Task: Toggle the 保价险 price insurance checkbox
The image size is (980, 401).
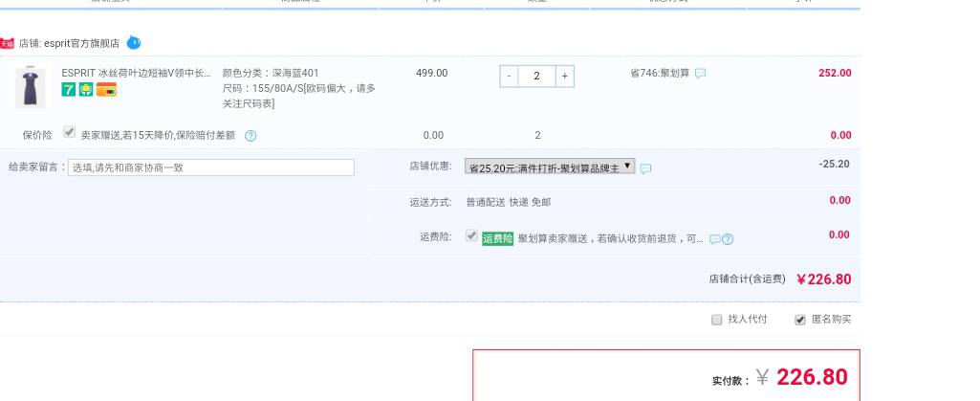Action: pos(70,133)
